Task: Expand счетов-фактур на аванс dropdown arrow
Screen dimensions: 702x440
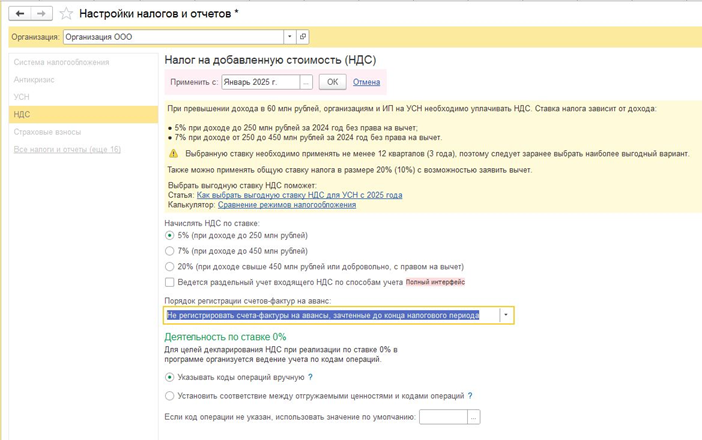Action: pos(506,315)
